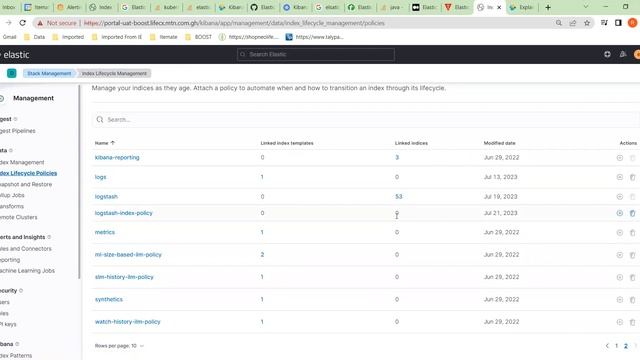
Task: Open Transforms in sidebar
Action: point(12,207)
